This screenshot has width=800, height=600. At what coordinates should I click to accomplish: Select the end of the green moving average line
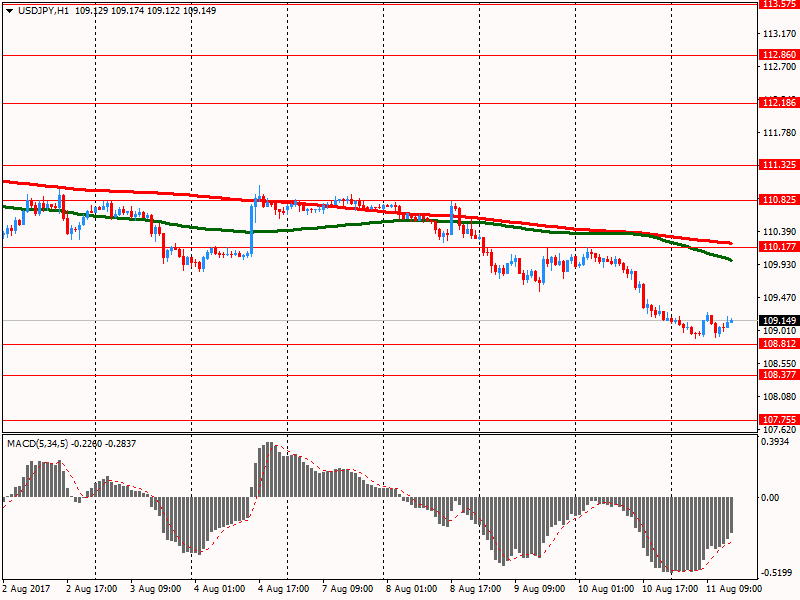[731, 260]
